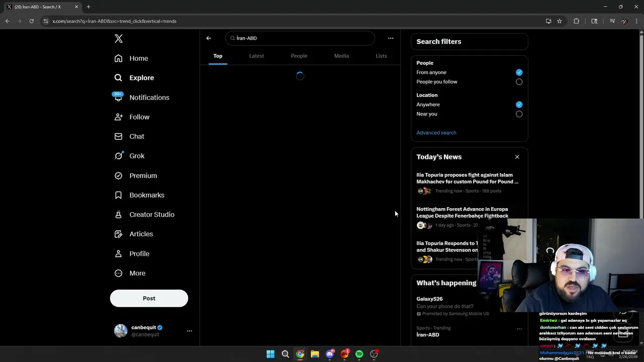
Task: Click Chrome profile avatar in toolbar
Action: (624, 21)
